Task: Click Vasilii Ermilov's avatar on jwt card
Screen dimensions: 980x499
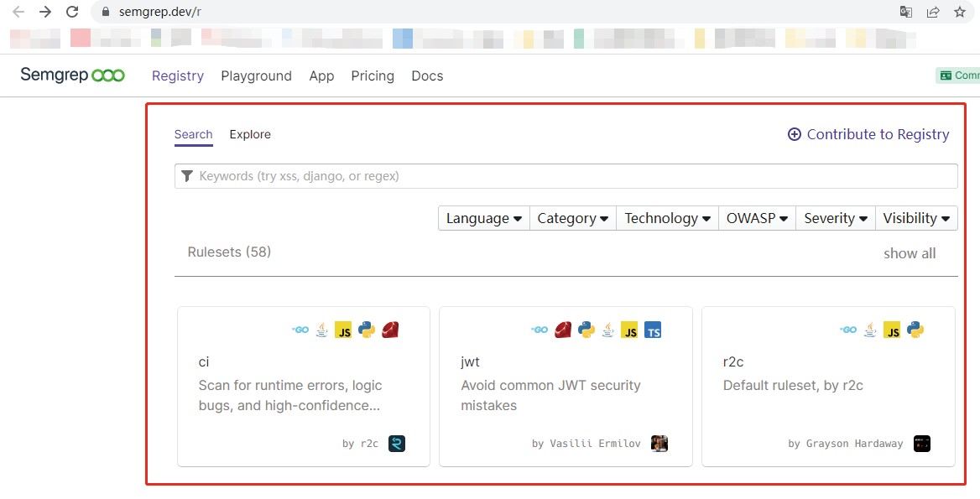Action: click(x=659, y=444)
